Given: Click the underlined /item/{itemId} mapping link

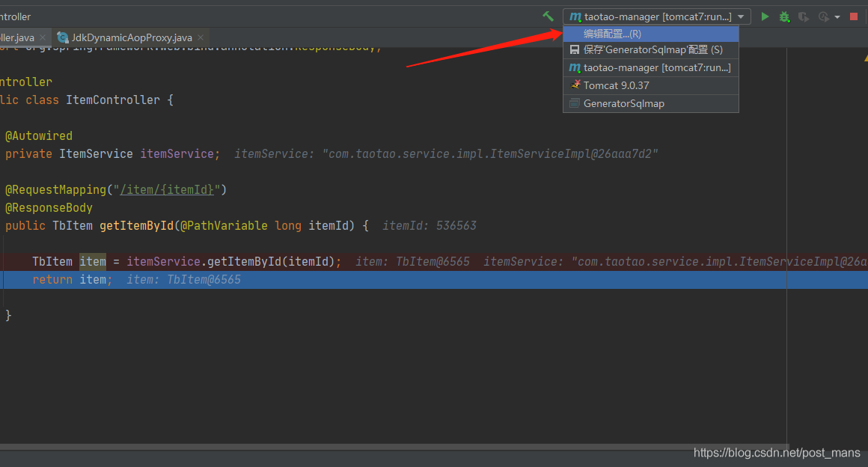Looking at the screenshot, I should [166, 189].
